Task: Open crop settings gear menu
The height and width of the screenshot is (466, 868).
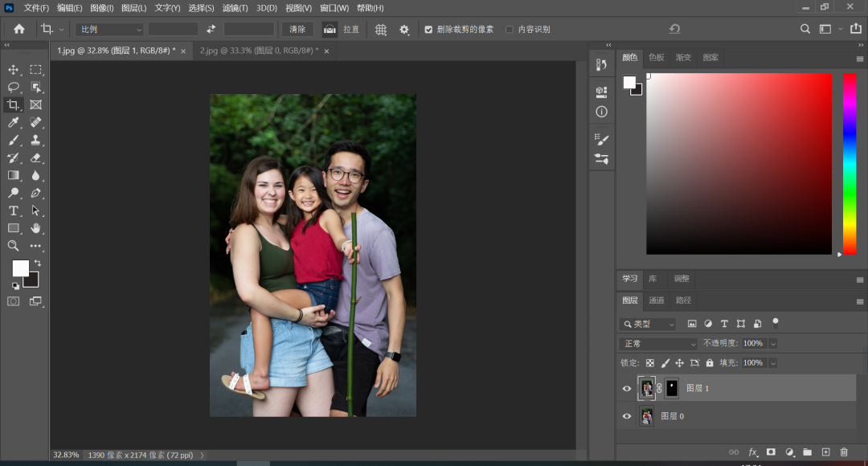Action: [x=404, y=30]
